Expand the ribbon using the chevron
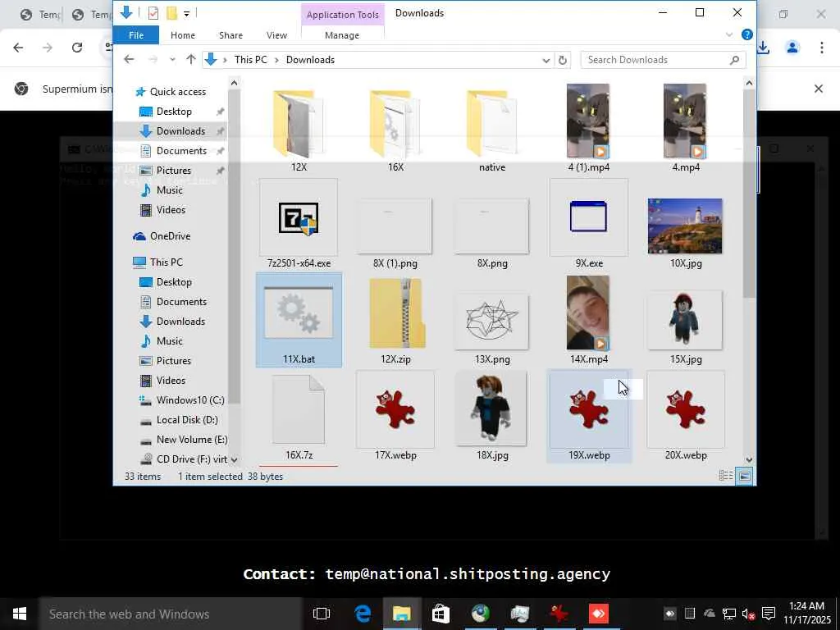 coord(729,34)
